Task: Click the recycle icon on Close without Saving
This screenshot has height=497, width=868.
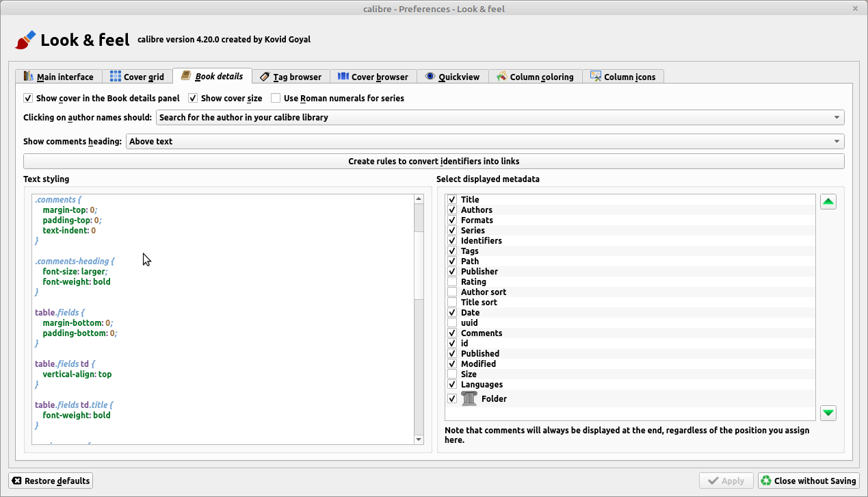Action: [766, 481]
